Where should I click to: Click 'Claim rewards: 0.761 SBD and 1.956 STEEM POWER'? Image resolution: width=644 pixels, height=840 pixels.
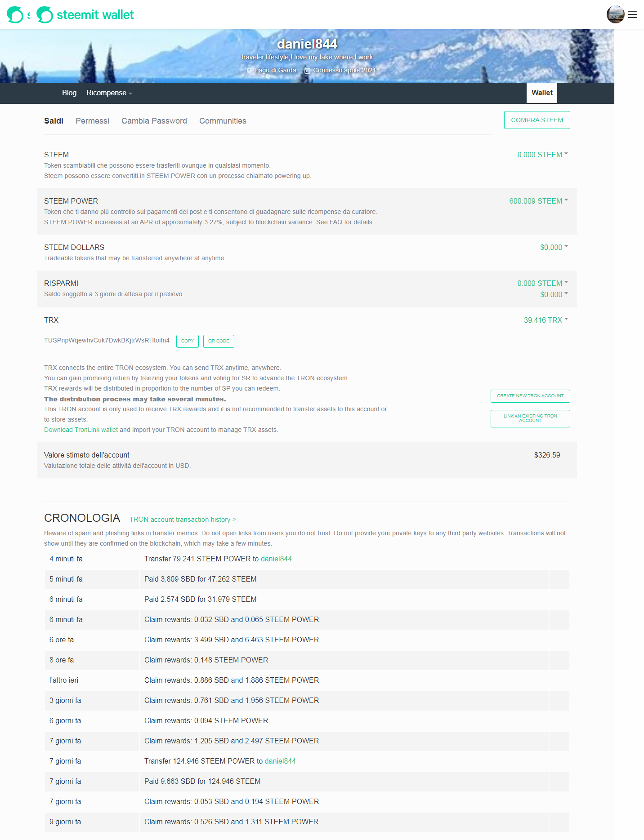(x=232, y=700)
